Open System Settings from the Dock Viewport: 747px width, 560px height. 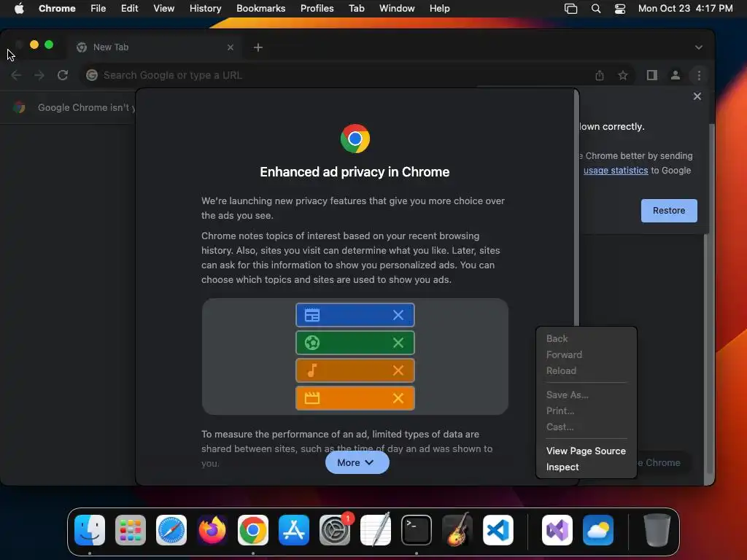pyautogui.click(x=335, y=530)
